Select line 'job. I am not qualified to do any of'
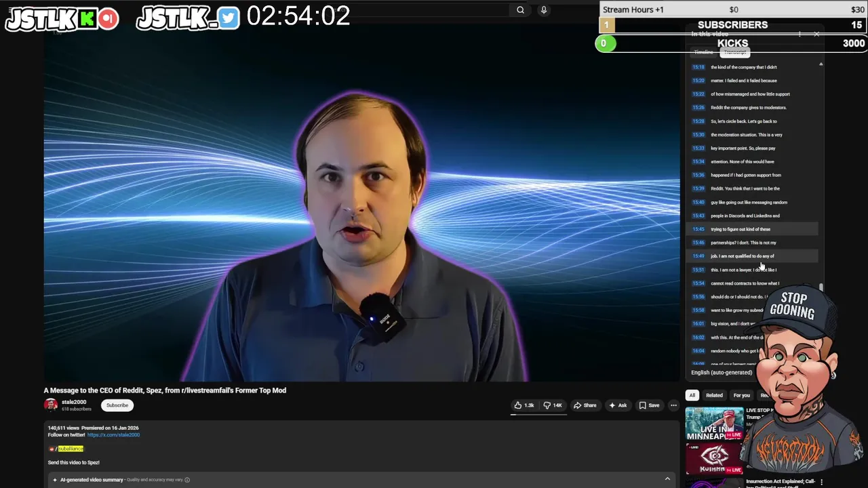868x488 pixels. 743,256
